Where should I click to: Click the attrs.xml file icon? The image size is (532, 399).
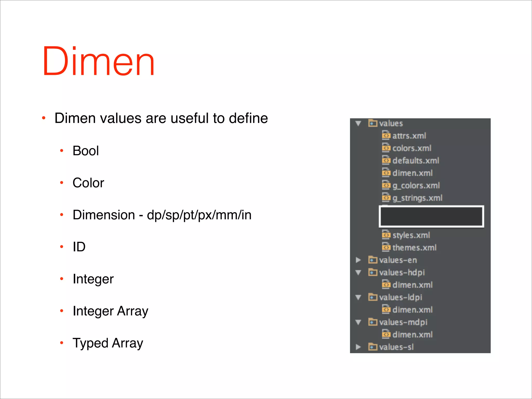(x=386, y=135)
